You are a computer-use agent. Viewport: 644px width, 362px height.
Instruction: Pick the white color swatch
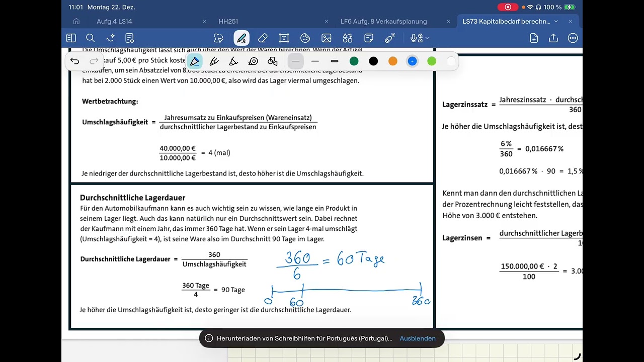coord(451,61)
